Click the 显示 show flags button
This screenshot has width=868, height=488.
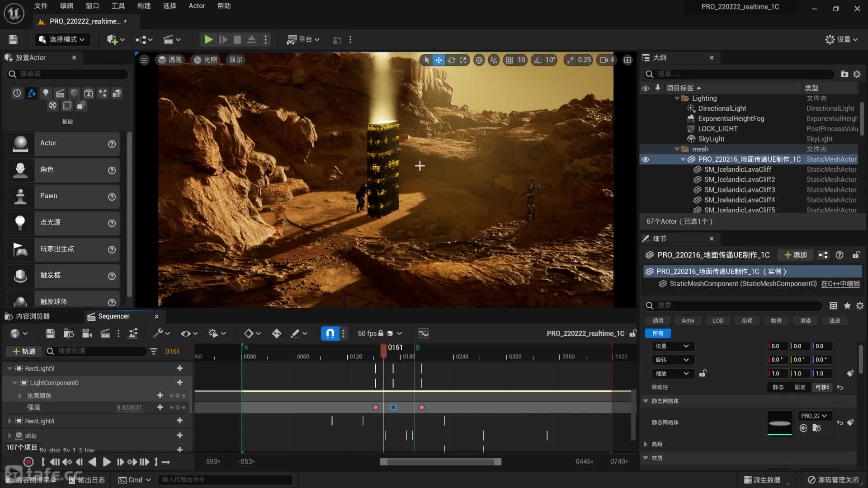click(236, 60)
